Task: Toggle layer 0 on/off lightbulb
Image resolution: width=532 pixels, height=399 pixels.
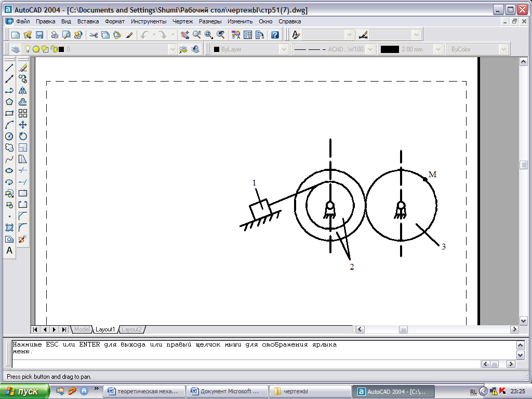Action: [x=28, y=49]
